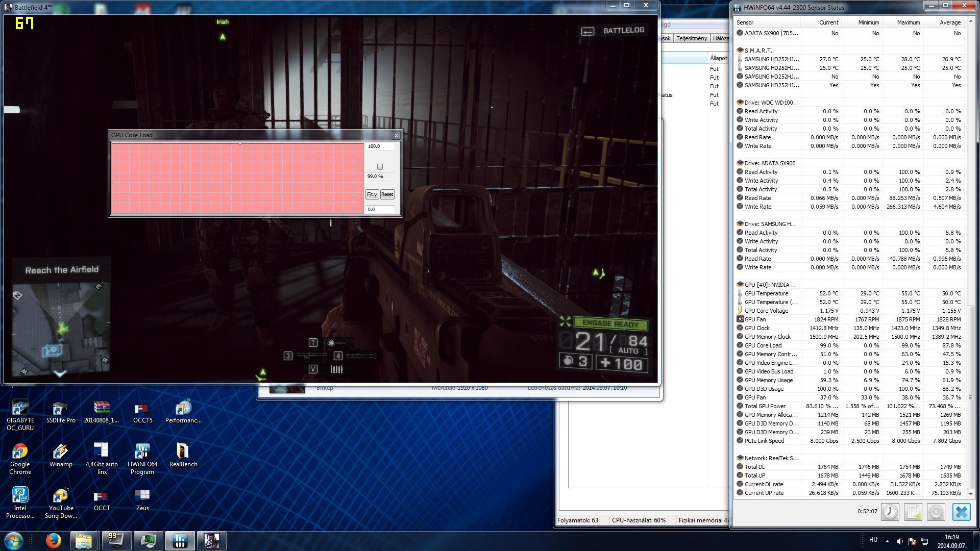This screenshot has width=980, height=551.
Task: Open HWiNFO sensor settings gear
Action: click(936, 512)
